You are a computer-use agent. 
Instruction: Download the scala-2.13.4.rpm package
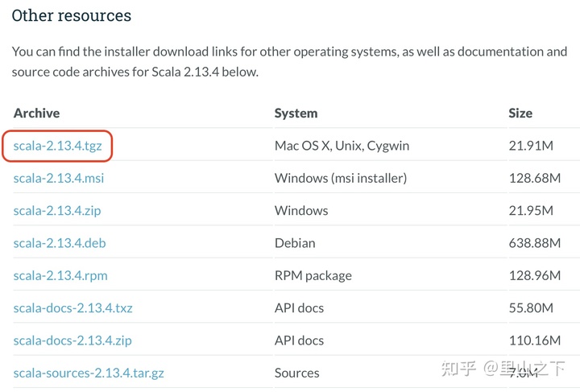[x=60, y=275]
